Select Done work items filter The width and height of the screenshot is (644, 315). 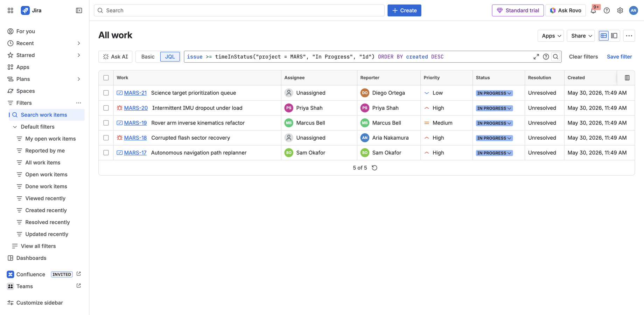46,186
